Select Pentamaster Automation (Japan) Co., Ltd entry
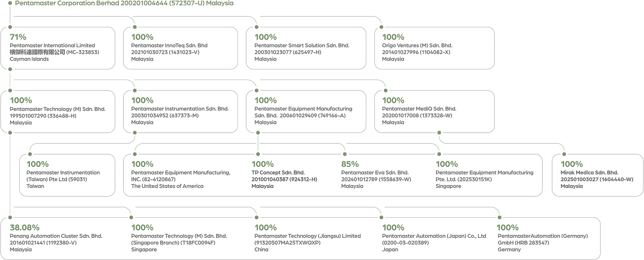The image size is (644, 260). [x=434, y=236]
